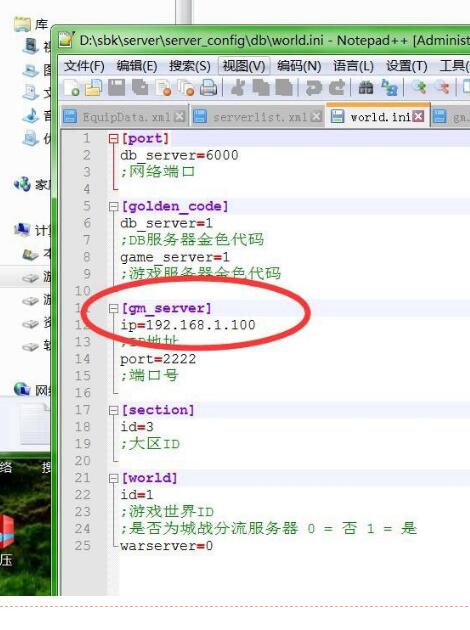Click the Open file folder icon

pos(94,88)
